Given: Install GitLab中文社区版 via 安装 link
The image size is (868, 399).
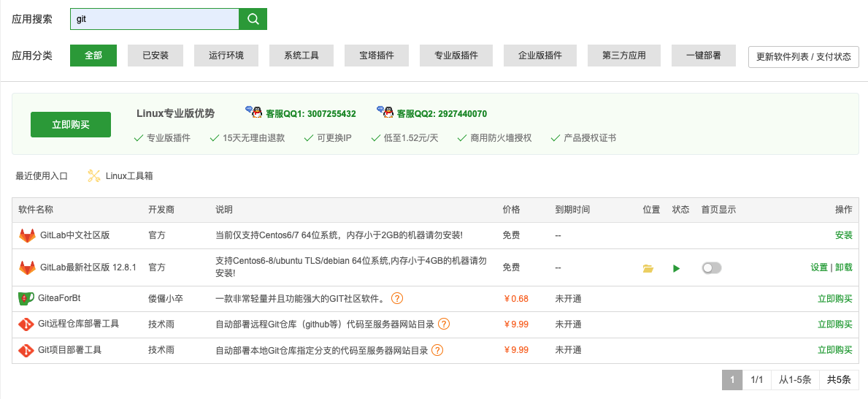Looking at the screenshot, I should pos(844,235).
